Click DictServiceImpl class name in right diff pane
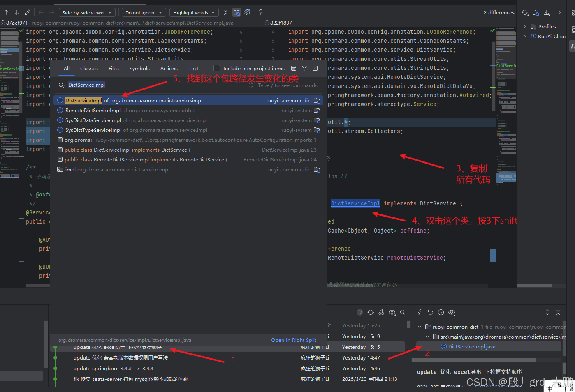 coord(355,203)
